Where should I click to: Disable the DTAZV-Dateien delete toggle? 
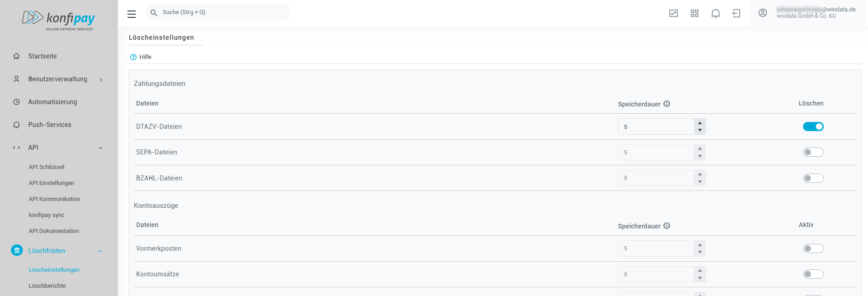click(813, 127)
